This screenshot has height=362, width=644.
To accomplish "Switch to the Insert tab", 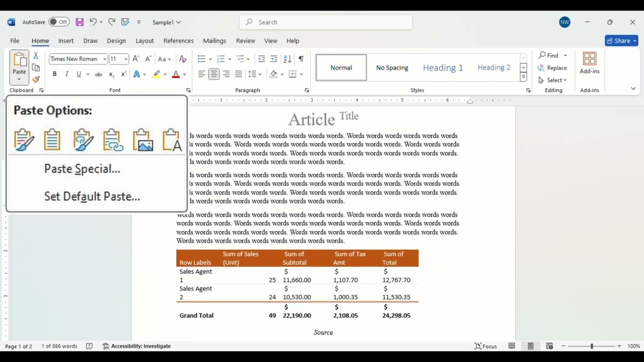I will [x=66, y=41].
